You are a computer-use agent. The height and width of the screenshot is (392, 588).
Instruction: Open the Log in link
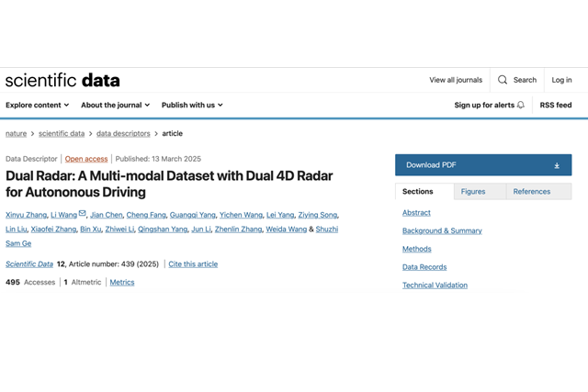(x=561, y=80)
